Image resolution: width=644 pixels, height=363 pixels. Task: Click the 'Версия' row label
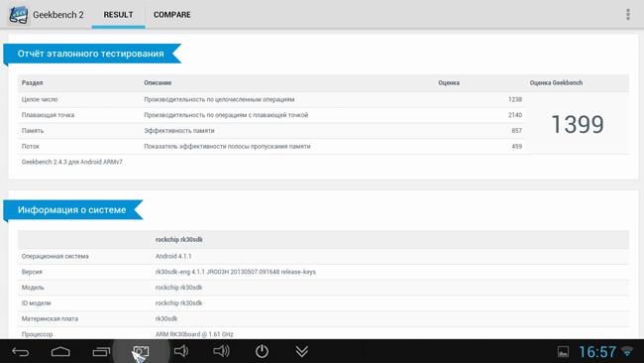tap(32, 272)
